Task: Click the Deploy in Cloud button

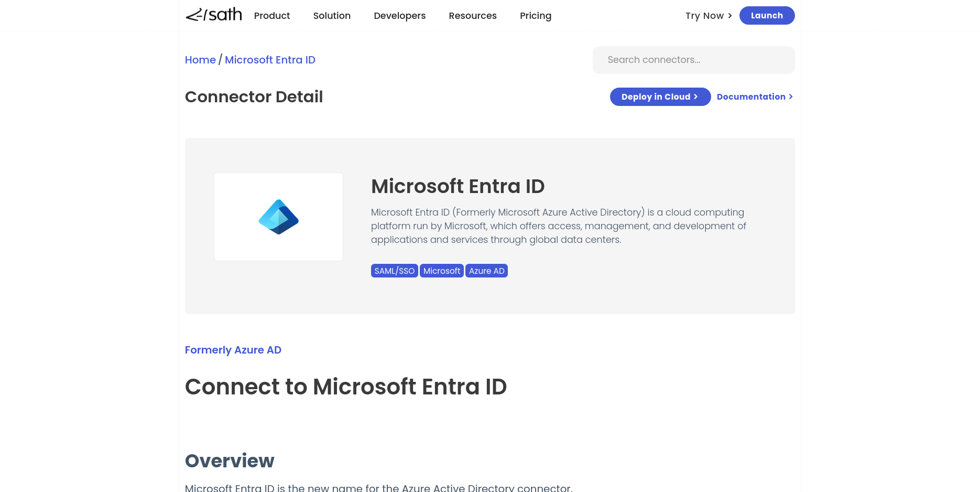Action: (660, 97)
